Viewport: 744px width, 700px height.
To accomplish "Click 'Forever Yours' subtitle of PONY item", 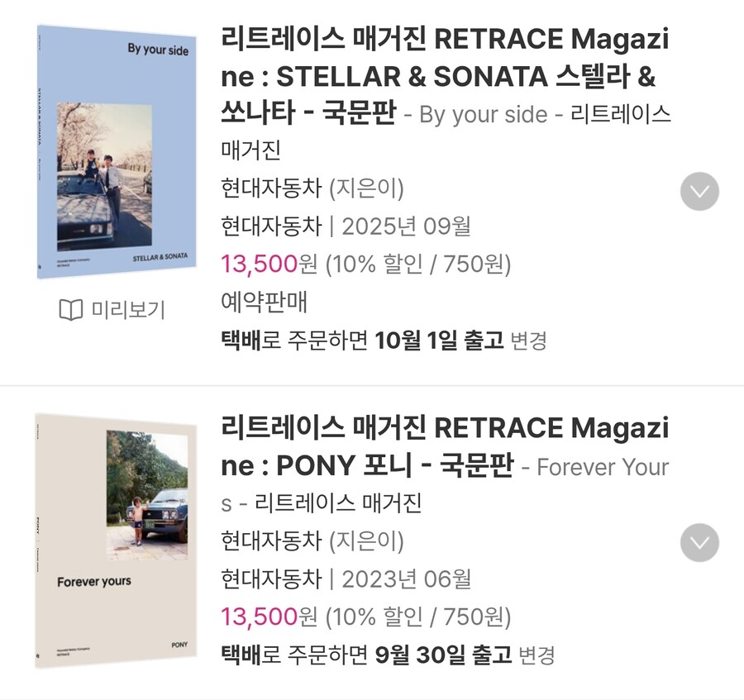I will pos(603,467).
